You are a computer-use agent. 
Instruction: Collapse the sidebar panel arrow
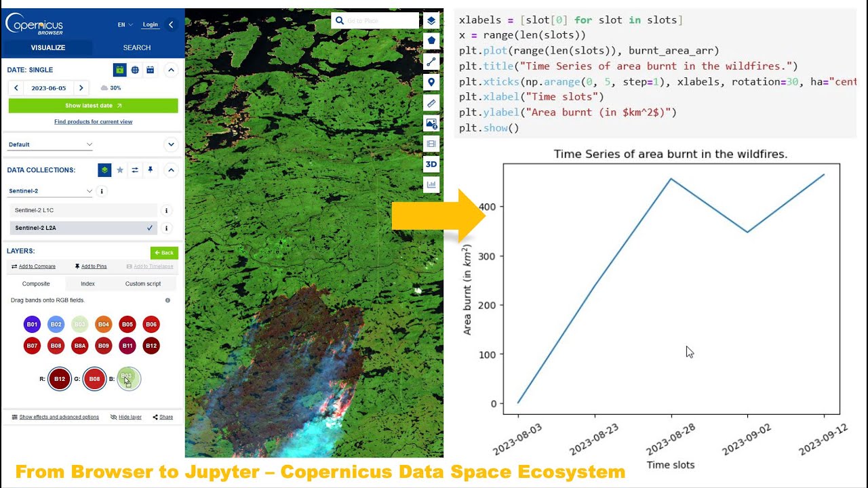click(x=171, y=24)
